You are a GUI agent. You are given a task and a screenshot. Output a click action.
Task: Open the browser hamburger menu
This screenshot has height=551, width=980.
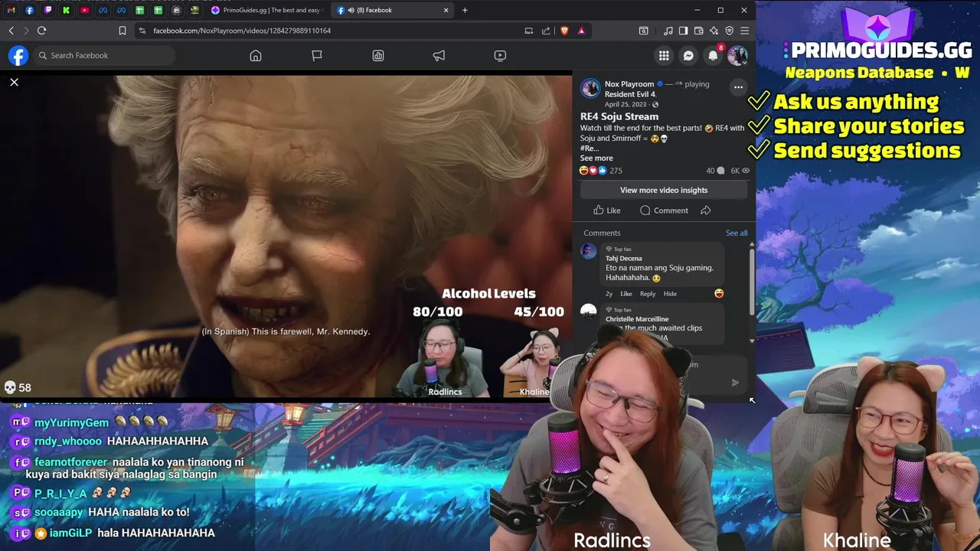tap(744, 31)
